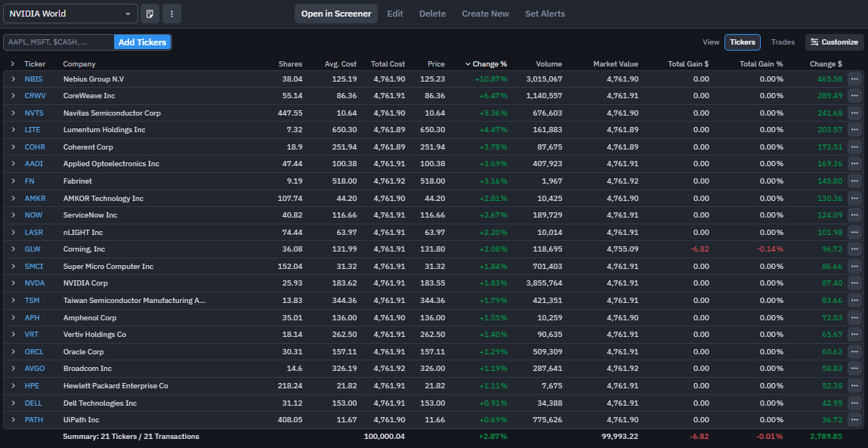Open the Customize columns settings

pyautogui.click(x=834, y=42)
